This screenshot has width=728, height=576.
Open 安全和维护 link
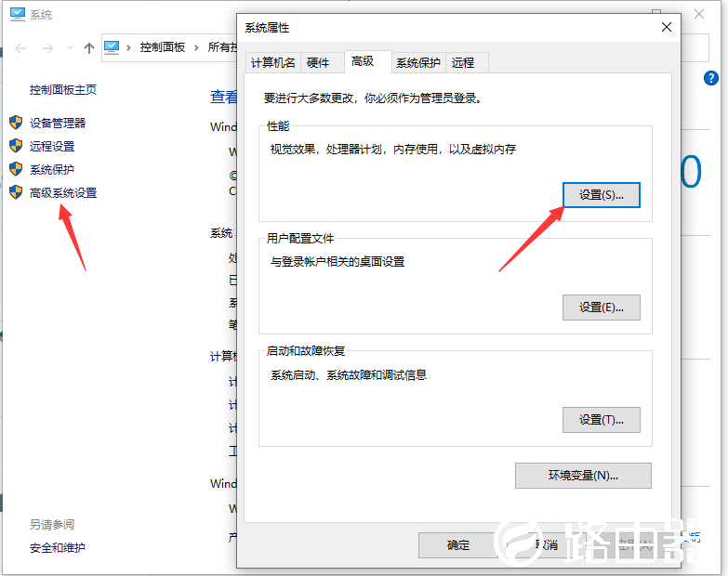click(58, 548)
